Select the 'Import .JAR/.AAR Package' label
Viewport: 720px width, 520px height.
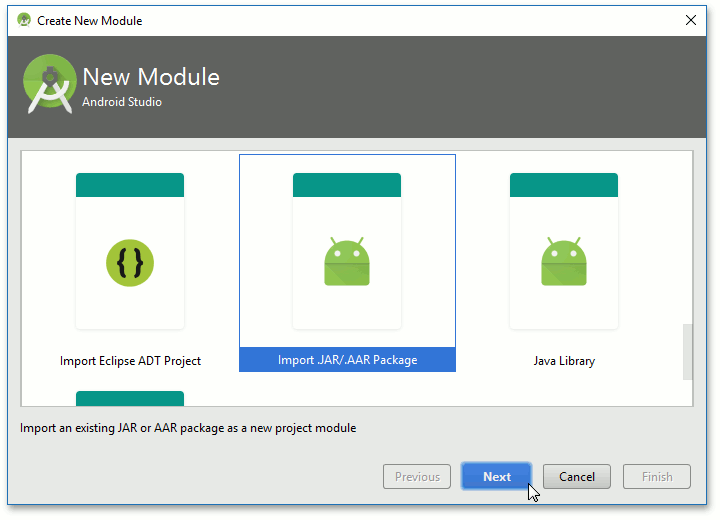point(348,360)
